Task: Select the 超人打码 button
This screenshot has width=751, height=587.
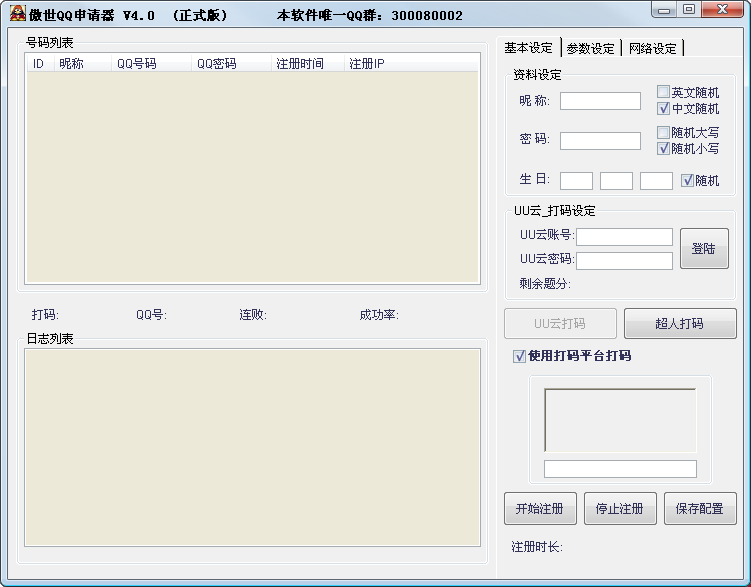Action: point(680,324)
